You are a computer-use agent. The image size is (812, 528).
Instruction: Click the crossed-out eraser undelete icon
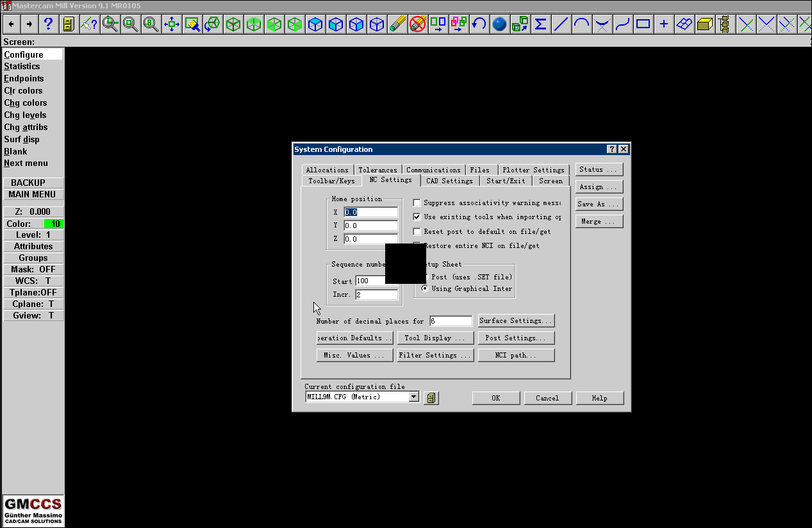pos(418,24)
